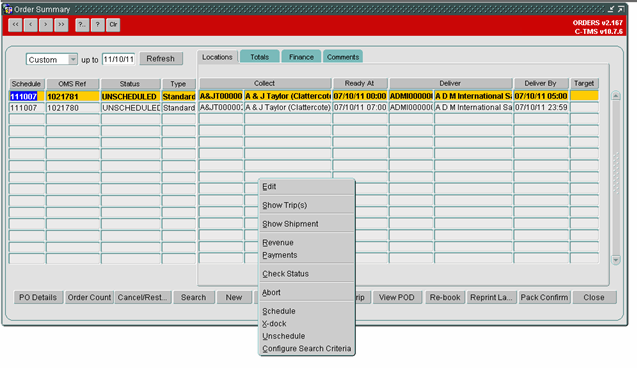
Task: Click the Search button
Action: point(194,297)
